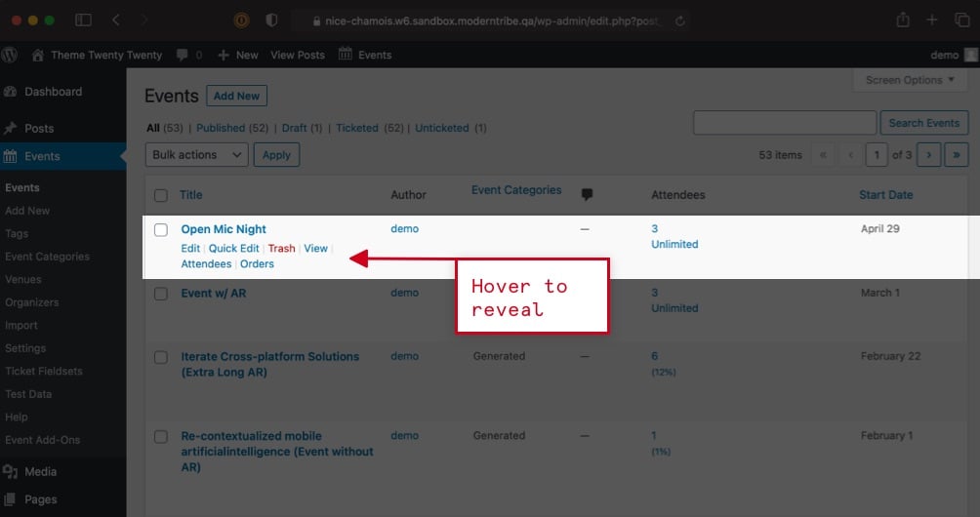
Task: Click the View link under Open Mic Night
Action: 315,249
